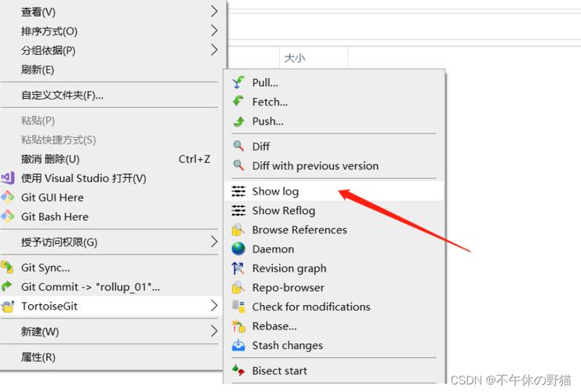This screenshot has width=581, height=392.
Task: Click the Rebase... text label
Action: pyautogui.click(x=274, y=326)
